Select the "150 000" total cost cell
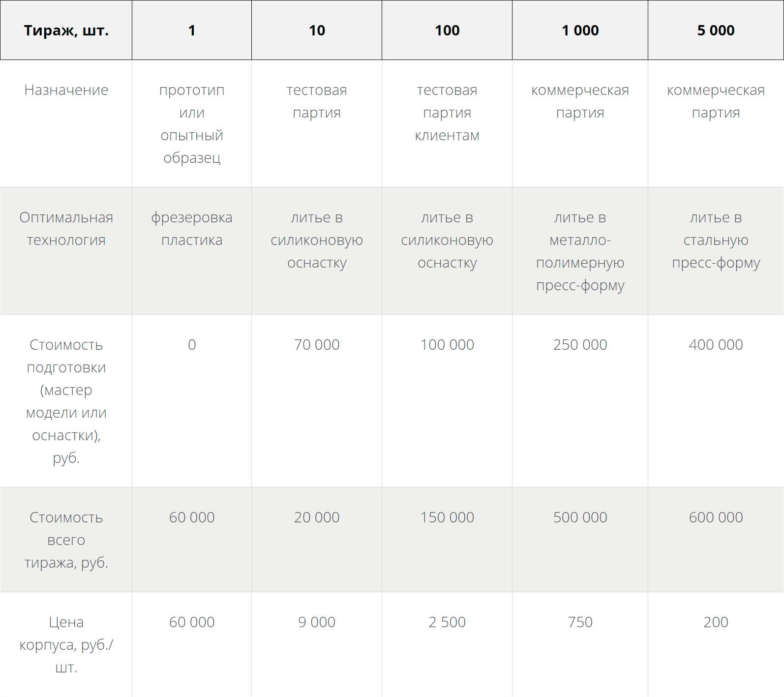This screenshot has height=697, width=784. [447, 517]
